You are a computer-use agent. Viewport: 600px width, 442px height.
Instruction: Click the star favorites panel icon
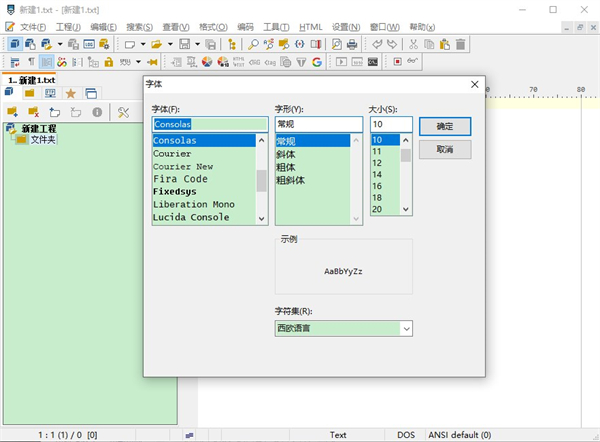pos(70,94)
